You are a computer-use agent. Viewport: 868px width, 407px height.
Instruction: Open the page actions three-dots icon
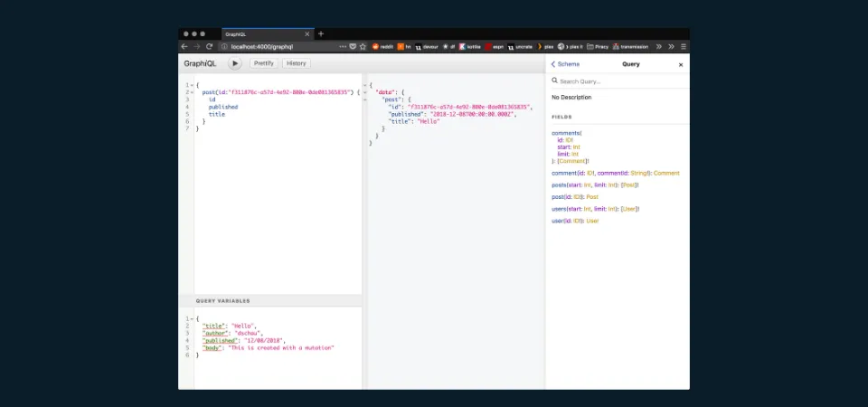343,46
